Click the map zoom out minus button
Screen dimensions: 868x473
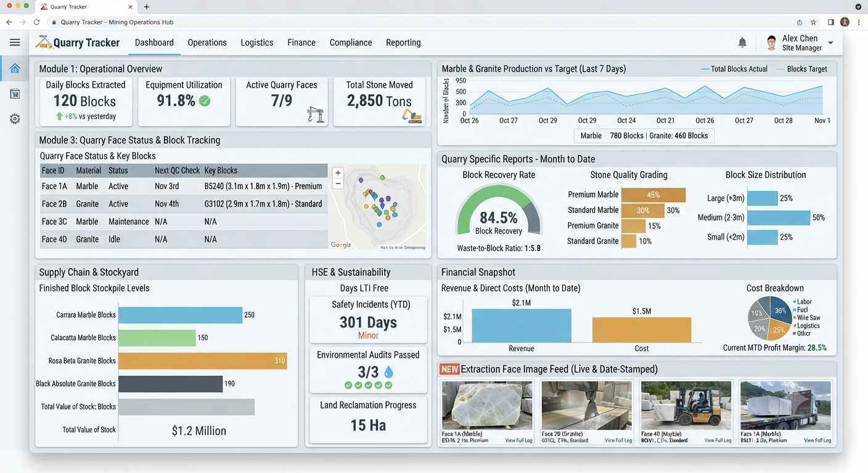pyautogui.click(x=338, y=184)
